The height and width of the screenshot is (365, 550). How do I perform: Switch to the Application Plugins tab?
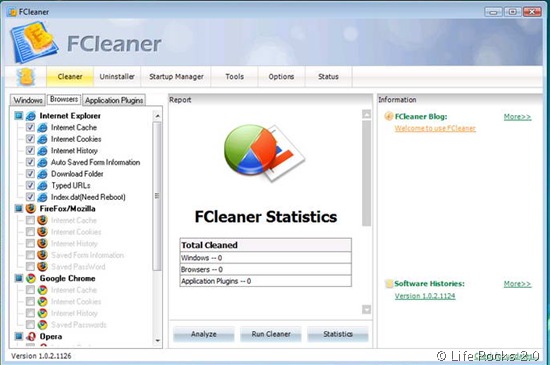[114, 100]
